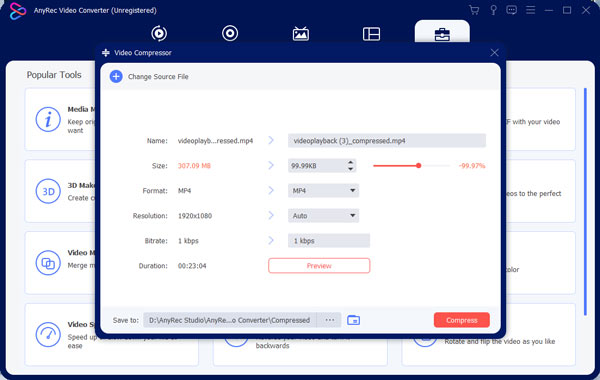Select the Toolbox briefcase tab
600x380 pixels.
click(442, 34)
